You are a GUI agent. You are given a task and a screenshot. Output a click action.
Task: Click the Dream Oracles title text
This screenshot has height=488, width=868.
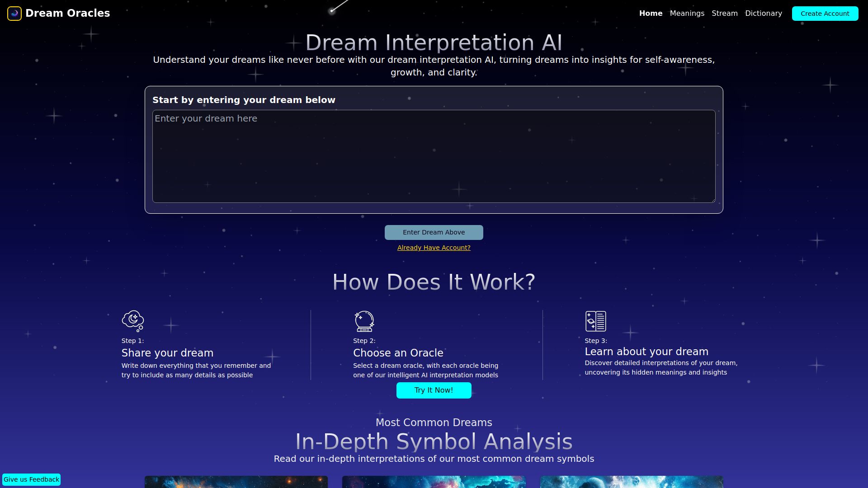tap(68, 13)
